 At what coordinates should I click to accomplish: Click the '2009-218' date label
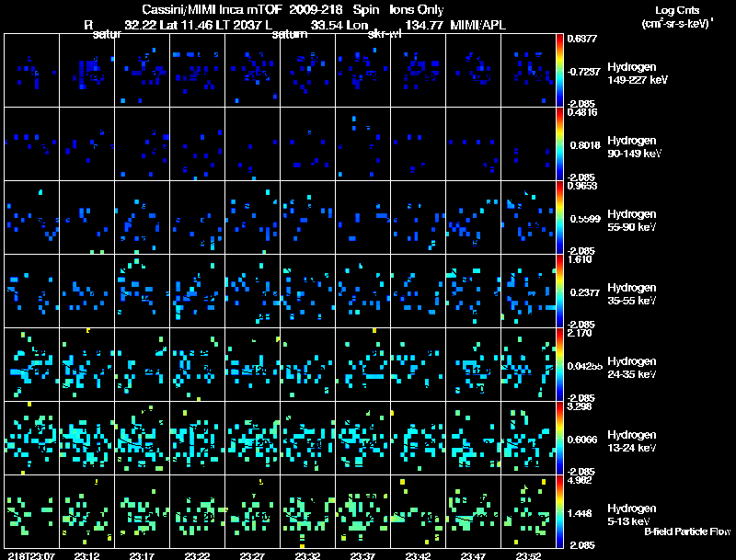316,10
